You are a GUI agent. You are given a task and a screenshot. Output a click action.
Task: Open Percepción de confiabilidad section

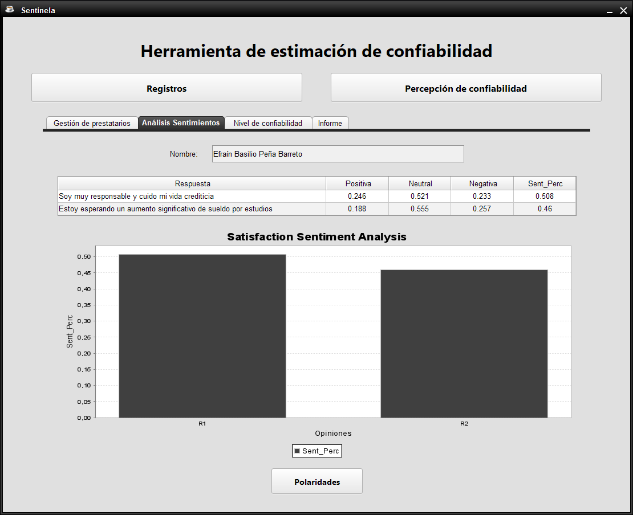pos(465,88)
